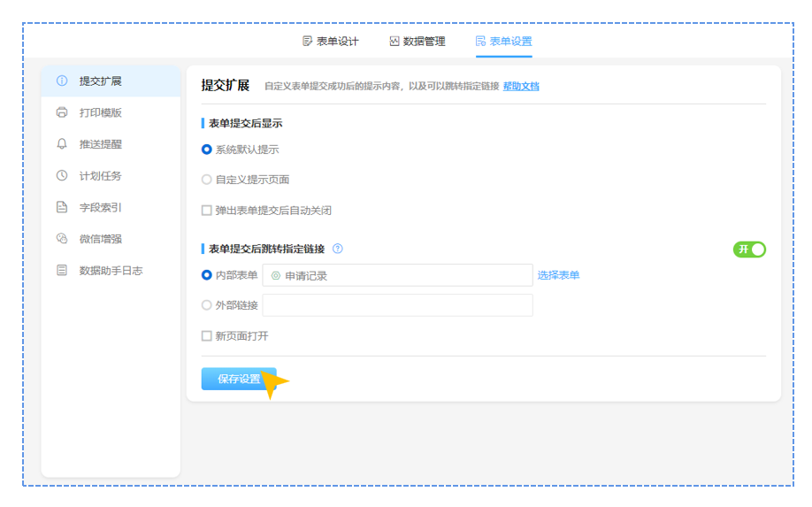Open the 数据管理 tab
The height and width of the screenshot is (507, 812).
417,42
